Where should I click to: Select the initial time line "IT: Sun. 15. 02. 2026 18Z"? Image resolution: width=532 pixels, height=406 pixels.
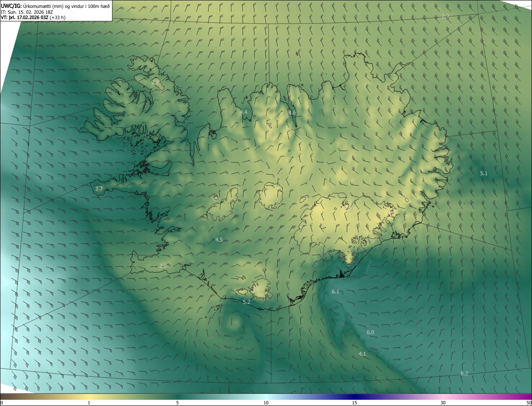27,12
